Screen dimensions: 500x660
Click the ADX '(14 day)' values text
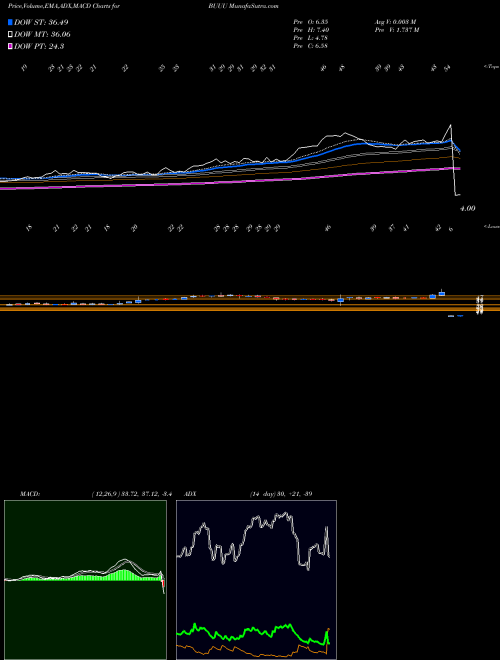(281, 494)
